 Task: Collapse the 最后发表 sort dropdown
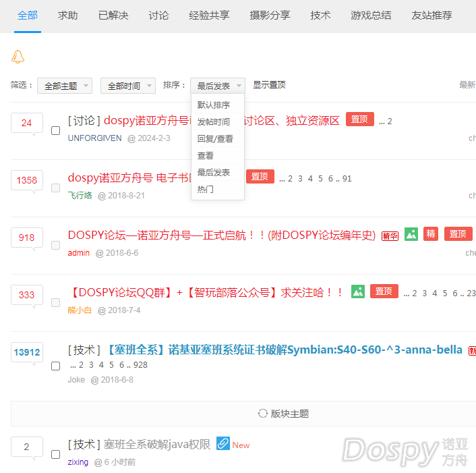pos(218,86)
